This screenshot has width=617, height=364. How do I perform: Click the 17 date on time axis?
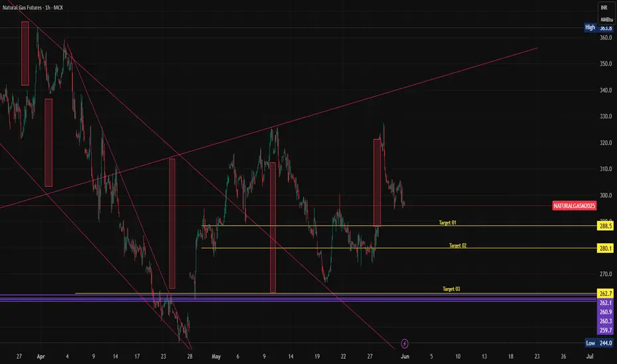(137, 357)
